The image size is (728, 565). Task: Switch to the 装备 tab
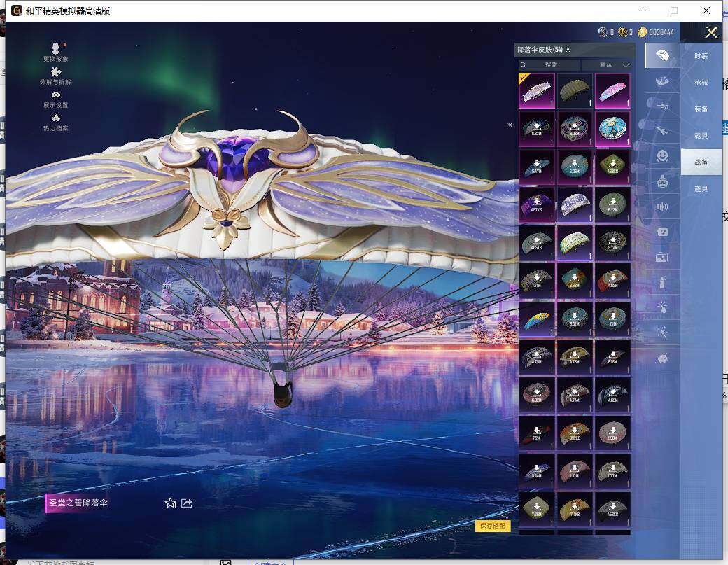click(x=701, y=109)
